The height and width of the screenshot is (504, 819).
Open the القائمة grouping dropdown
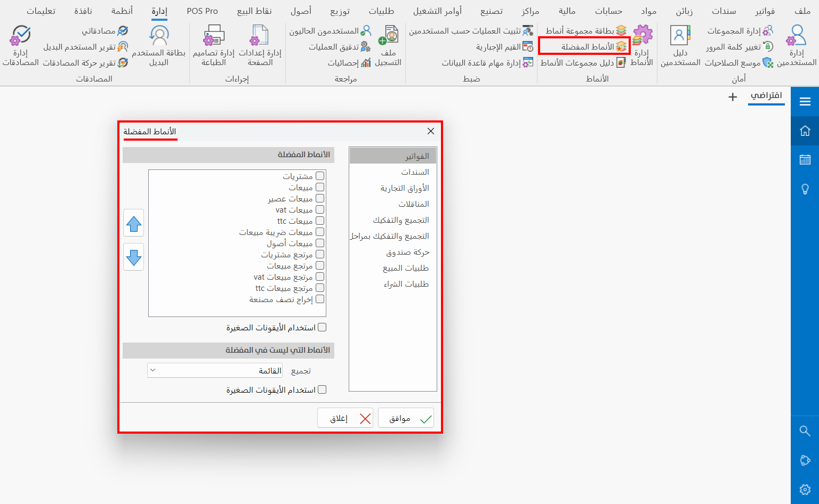click(214, 370)
